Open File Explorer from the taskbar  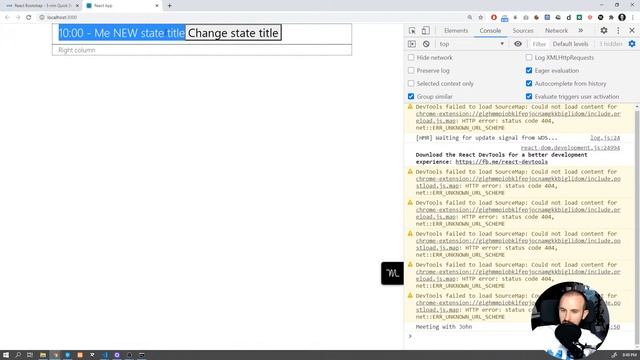pyautogui.click(x=42, y=355)
